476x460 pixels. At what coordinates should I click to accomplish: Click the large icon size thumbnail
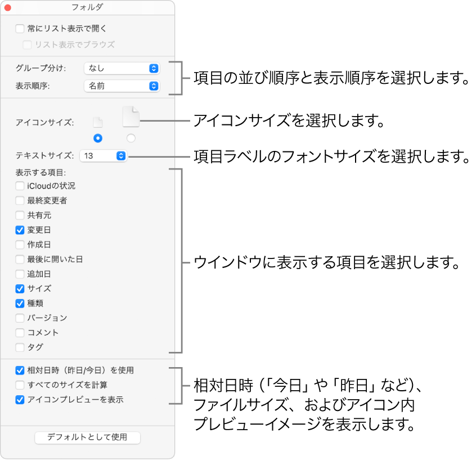pos(131,117)
